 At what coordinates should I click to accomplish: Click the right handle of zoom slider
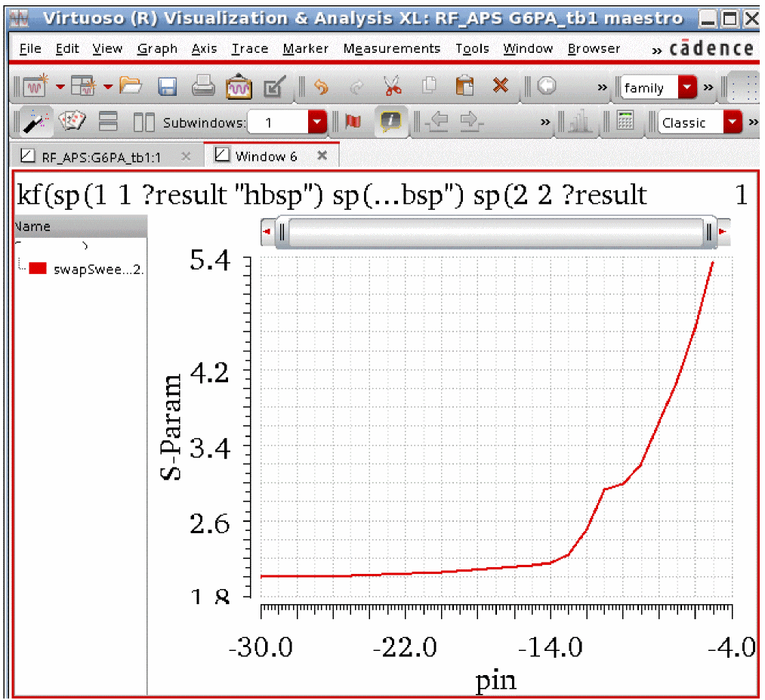[x=709, y=232]
